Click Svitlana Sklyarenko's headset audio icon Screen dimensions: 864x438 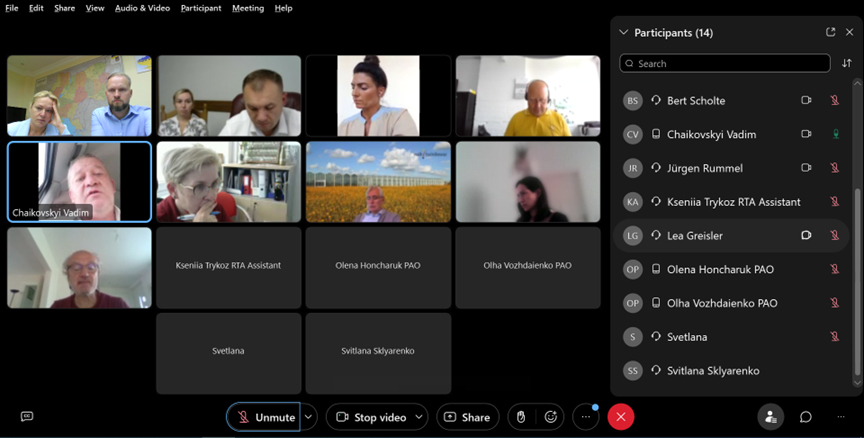tap(656, 370)
